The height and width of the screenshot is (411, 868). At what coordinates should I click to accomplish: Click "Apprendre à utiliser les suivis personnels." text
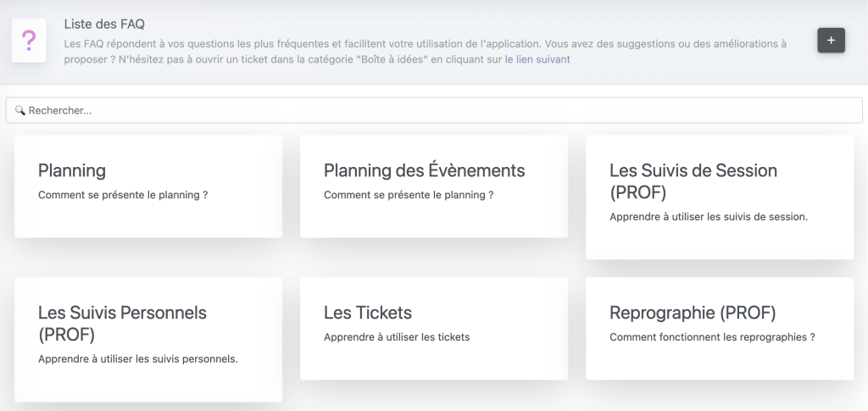point(138,359)
